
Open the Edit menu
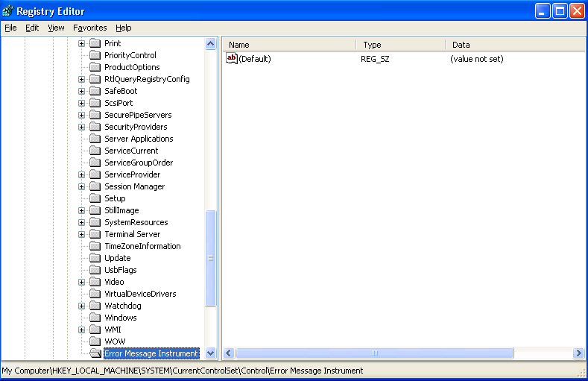point(32,28)
